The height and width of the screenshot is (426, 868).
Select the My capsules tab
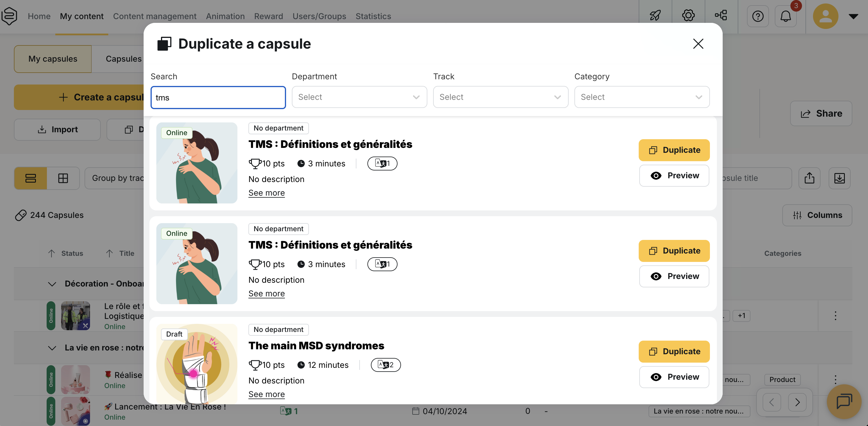[x=53, y=59]
